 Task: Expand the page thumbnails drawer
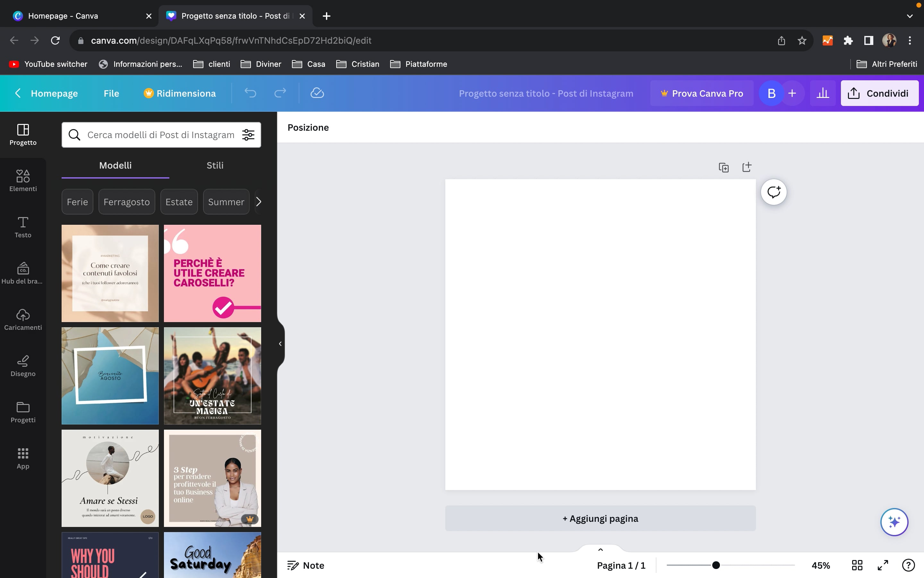600,550
